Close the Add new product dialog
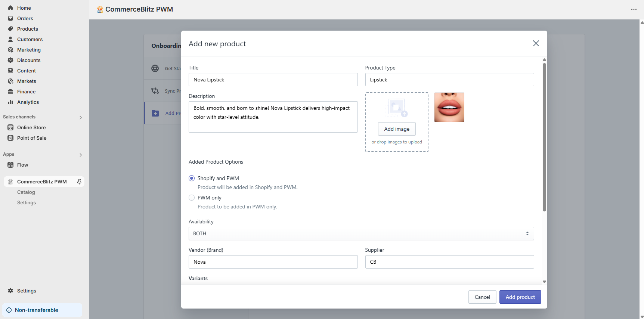 (x=536, y=43)
